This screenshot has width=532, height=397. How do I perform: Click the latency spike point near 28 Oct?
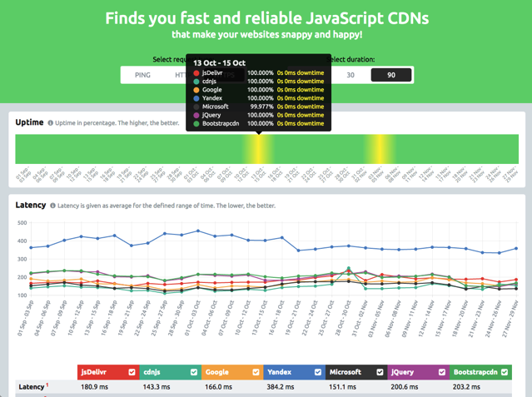tap(348, 269)
